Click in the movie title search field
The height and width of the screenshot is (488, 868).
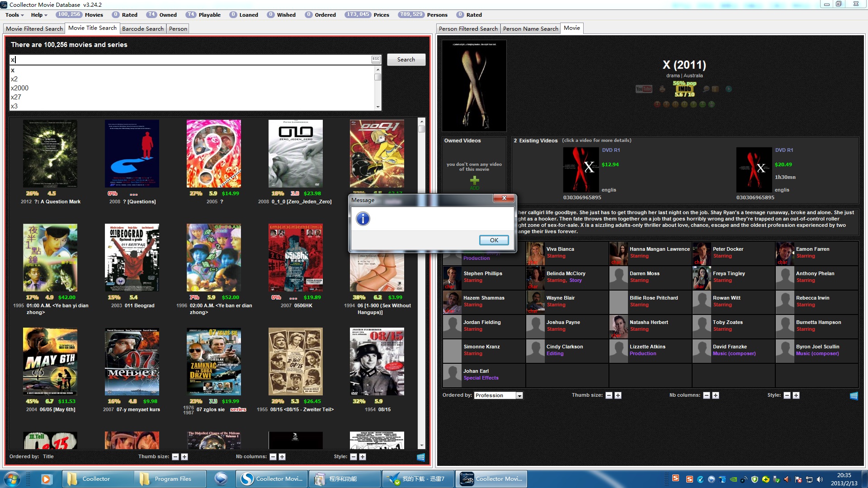(190, 60)
